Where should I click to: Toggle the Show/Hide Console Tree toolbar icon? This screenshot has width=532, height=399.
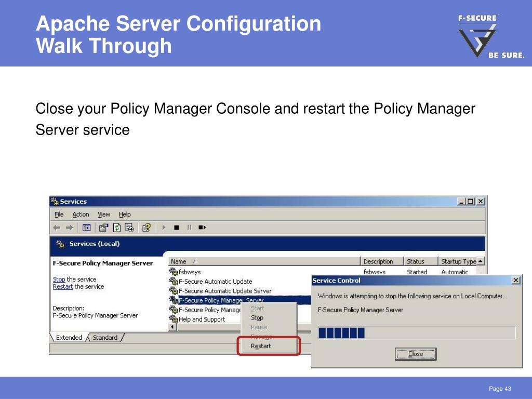click(x=87, y=228)
